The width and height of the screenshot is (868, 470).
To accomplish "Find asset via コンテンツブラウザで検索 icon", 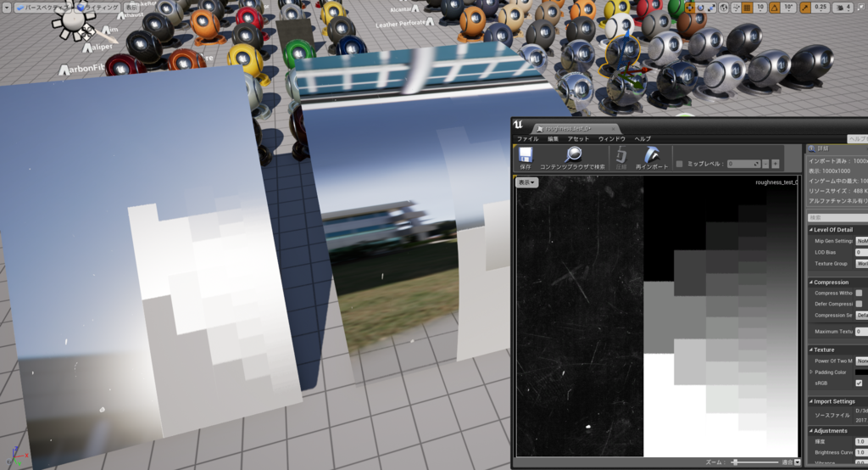I will point(572,158).
